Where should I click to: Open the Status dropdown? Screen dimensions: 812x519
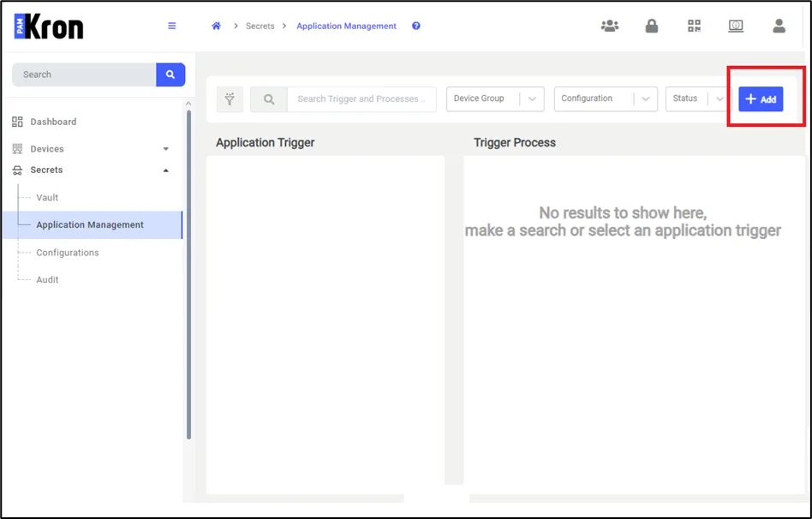click(699, 99)
